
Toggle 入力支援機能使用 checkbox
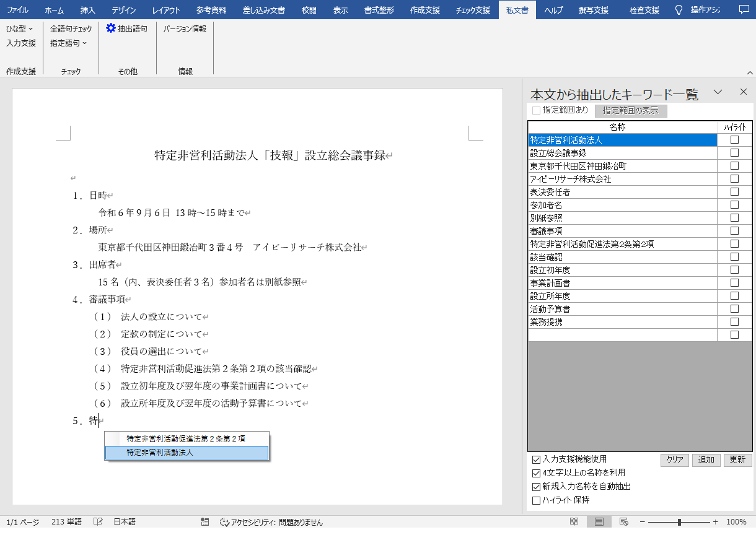(537, 460)
